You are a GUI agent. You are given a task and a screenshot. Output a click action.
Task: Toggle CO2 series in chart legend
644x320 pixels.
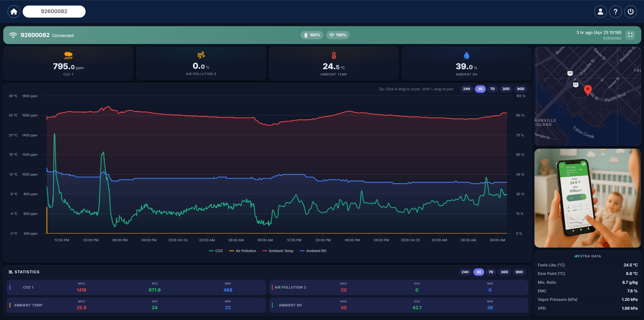(216, 251)
